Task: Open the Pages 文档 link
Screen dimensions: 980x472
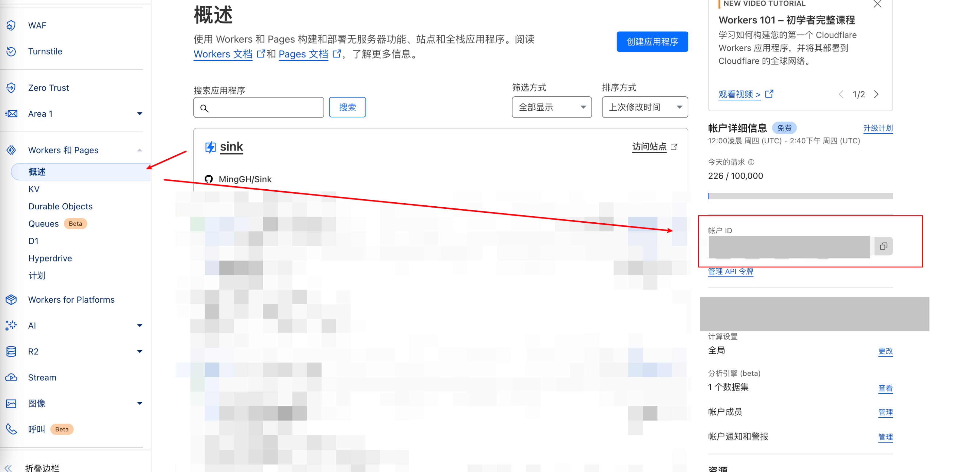Action: coord(303,54)
